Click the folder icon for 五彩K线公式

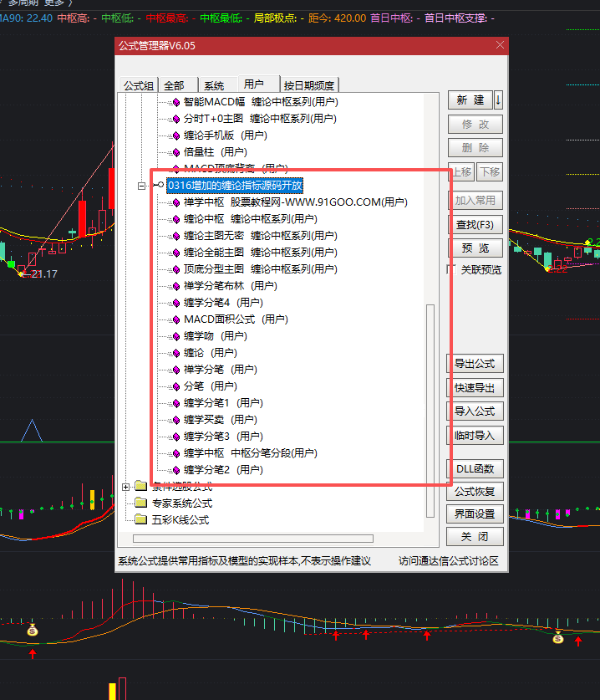140,520
